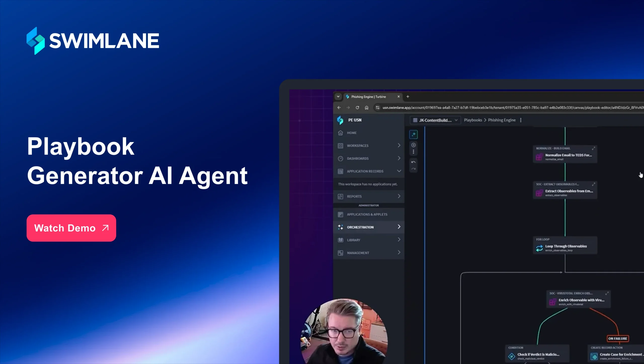The image size is (644, 364).
Task: Click the Management icon
Action: (340, 253)
